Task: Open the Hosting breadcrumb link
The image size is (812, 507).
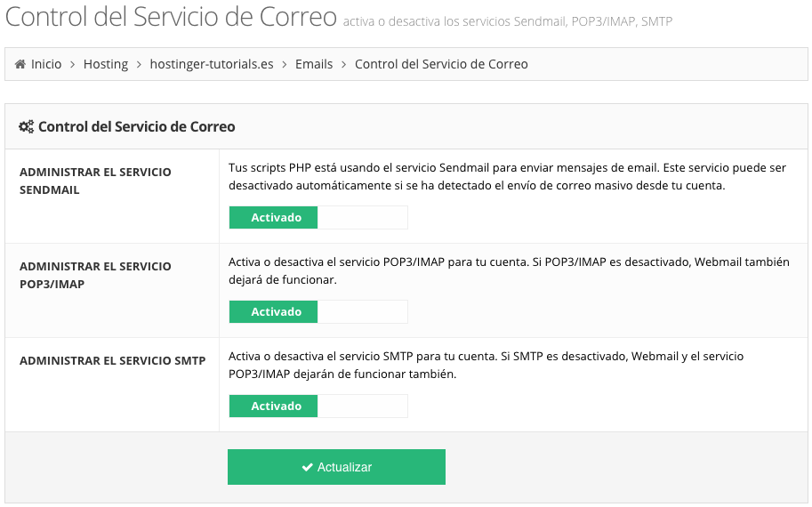Action: click(x=106, y=64)
